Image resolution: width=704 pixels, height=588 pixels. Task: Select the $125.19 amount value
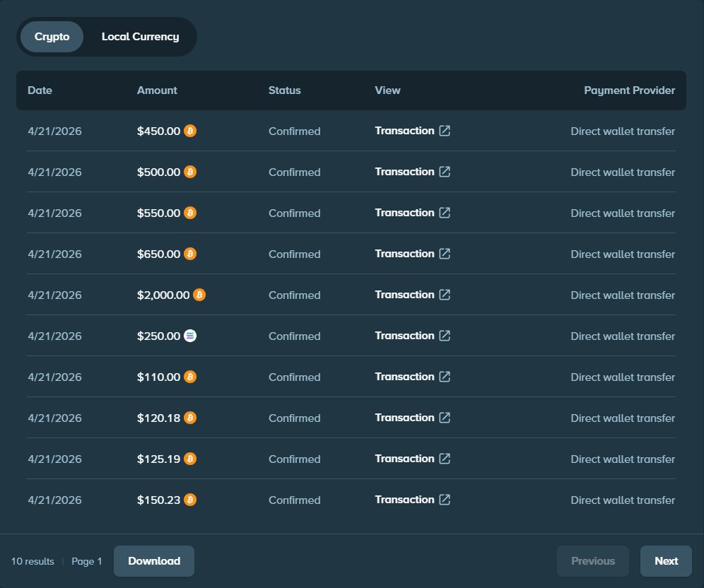[x=158, y=459]
